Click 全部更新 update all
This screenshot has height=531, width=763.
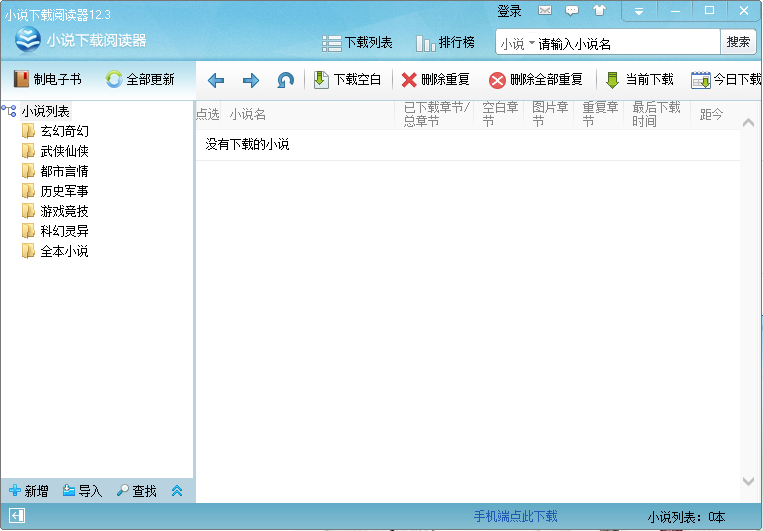(x=140, y=79)
